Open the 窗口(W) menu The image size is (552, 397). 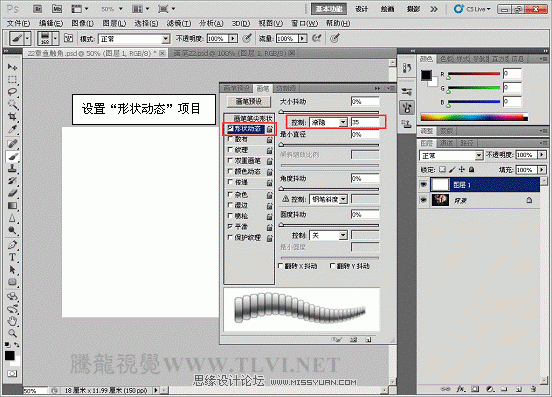[305, 23]
